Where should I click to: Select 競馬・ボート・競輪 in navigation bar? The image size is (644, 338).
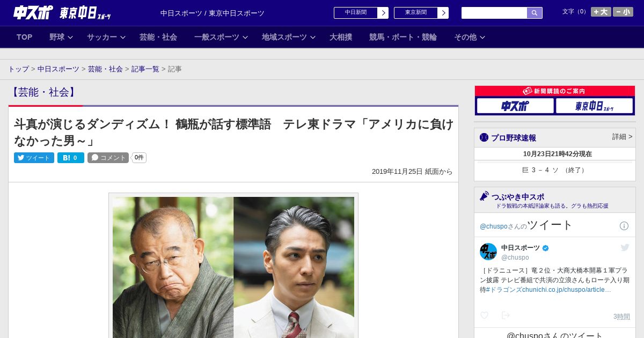pyautogui.click(x=403, y=37)
